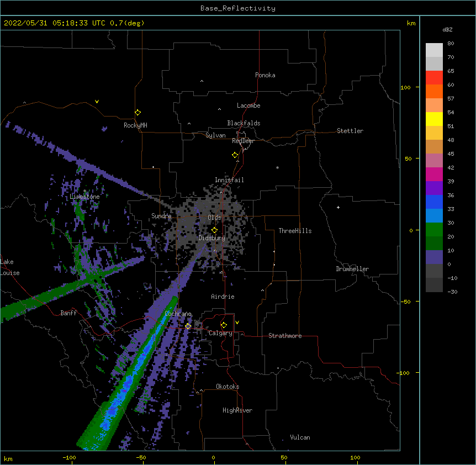Click the Okotoks label

228,387
